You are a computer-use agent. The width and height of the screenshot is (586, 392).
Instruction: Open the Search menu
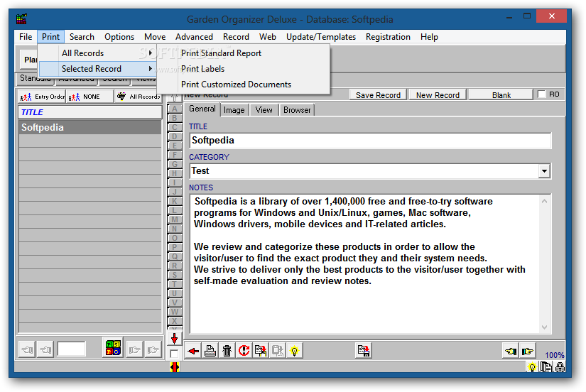point(82,37)
